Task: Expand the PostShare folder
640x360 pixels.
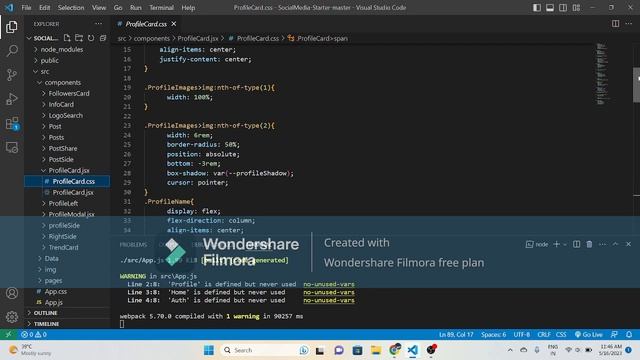Action: (x=62, y=149)
